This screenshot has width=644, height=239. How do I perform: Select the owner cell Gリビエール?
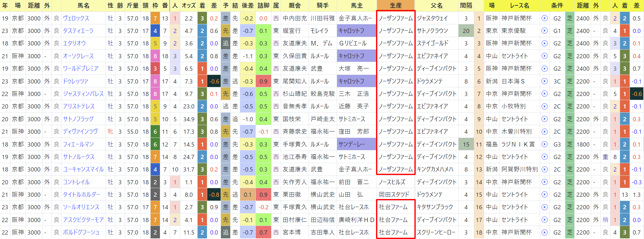[357, 43]
